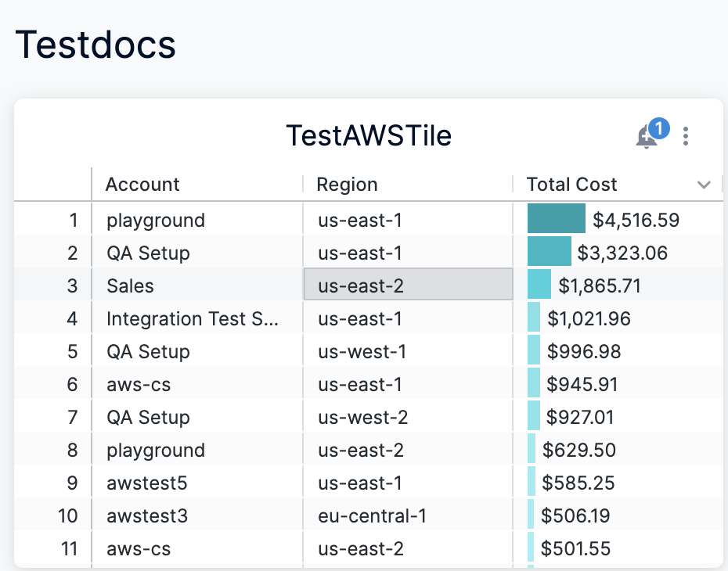
Task: Click the alert bell icon with badge
Action: (x=647, y=137)
